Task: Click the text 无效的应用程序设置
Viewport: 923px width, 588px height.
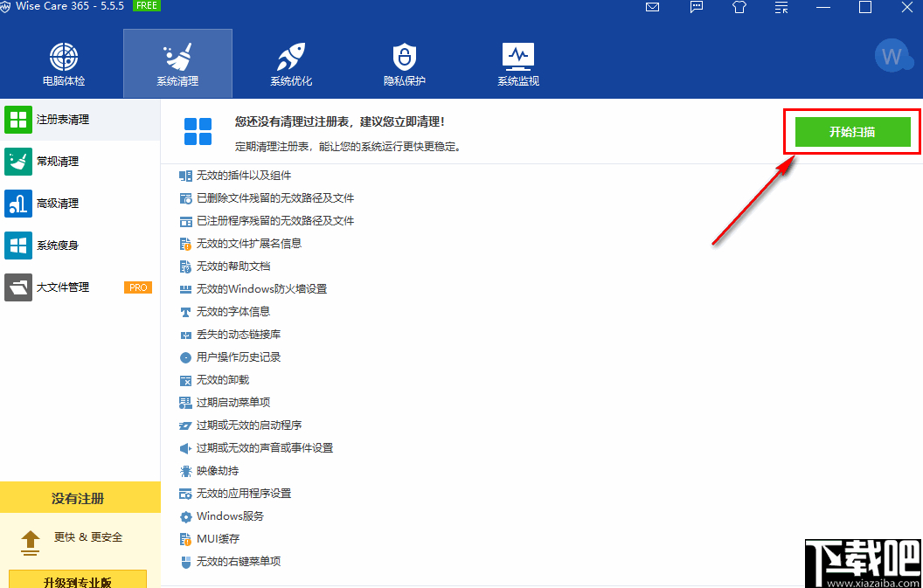Action: click(244, 494)
